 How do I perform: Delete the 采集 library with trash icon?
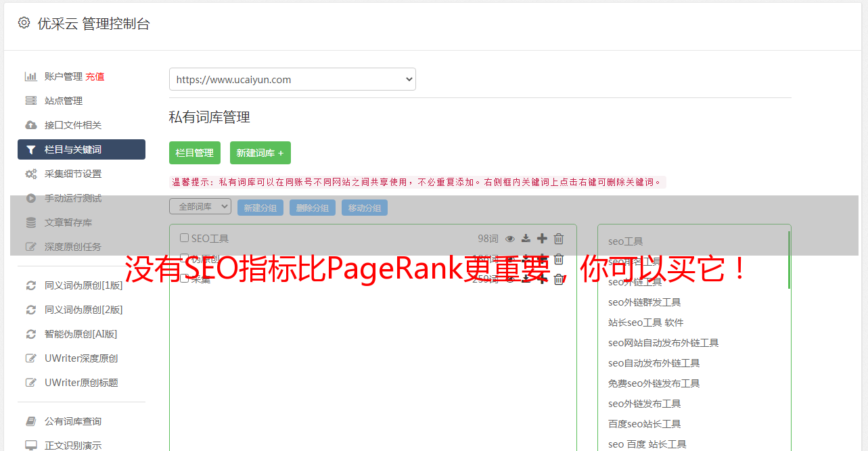[x=559, y=279]
